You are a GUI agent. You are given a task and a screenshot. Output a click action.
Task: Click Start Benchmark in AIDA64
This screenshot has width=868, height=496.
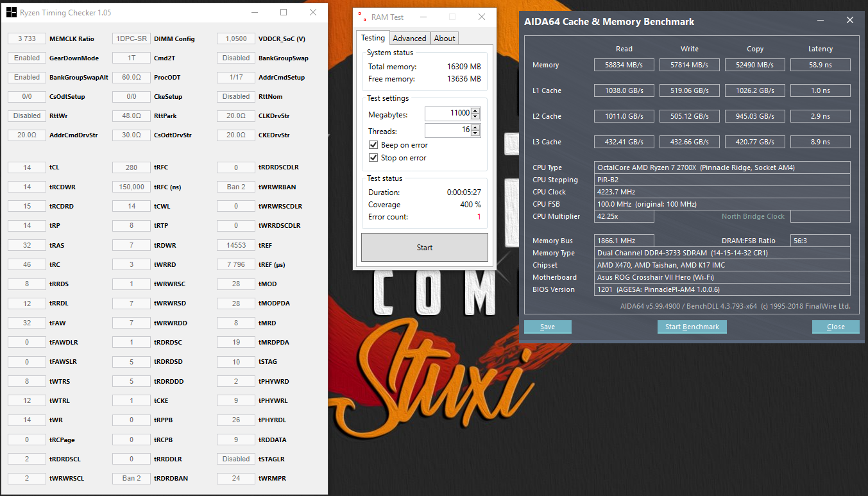(x=692, y=327)
